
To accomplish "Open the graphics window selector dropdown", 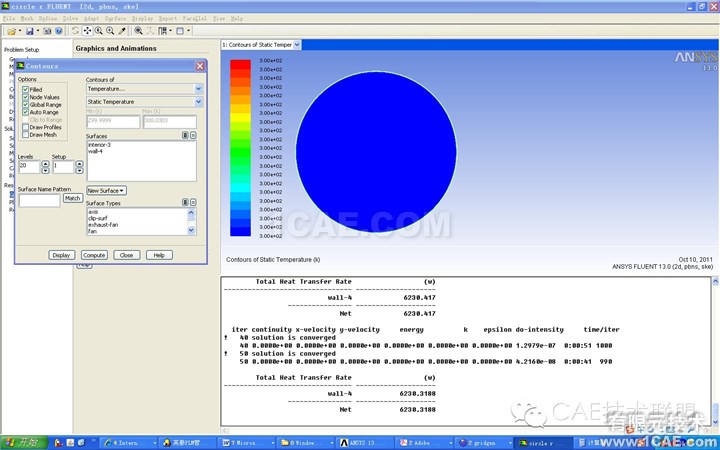I will coord(297,45).
